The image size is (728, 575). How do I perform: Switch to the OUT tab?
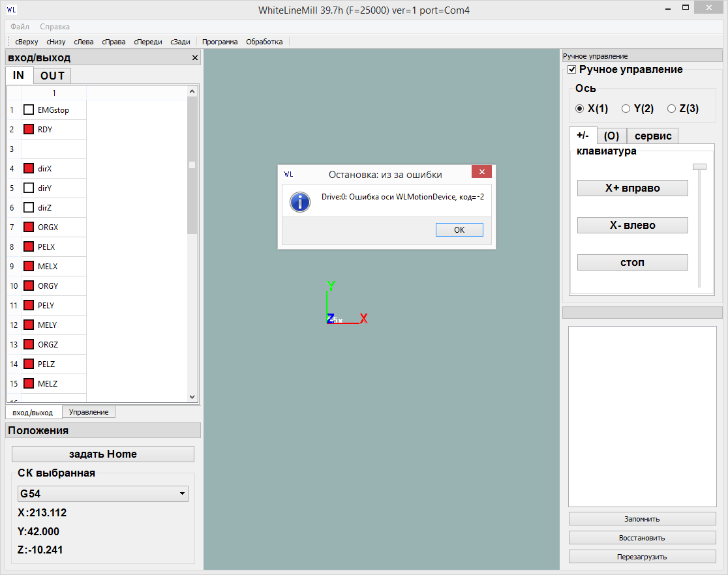(52, 76)
